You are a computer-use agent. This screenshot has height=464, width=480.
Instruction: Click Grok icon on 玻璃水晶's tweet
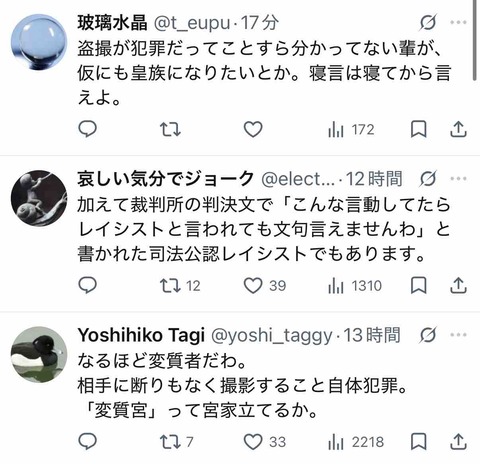(428, 23)
